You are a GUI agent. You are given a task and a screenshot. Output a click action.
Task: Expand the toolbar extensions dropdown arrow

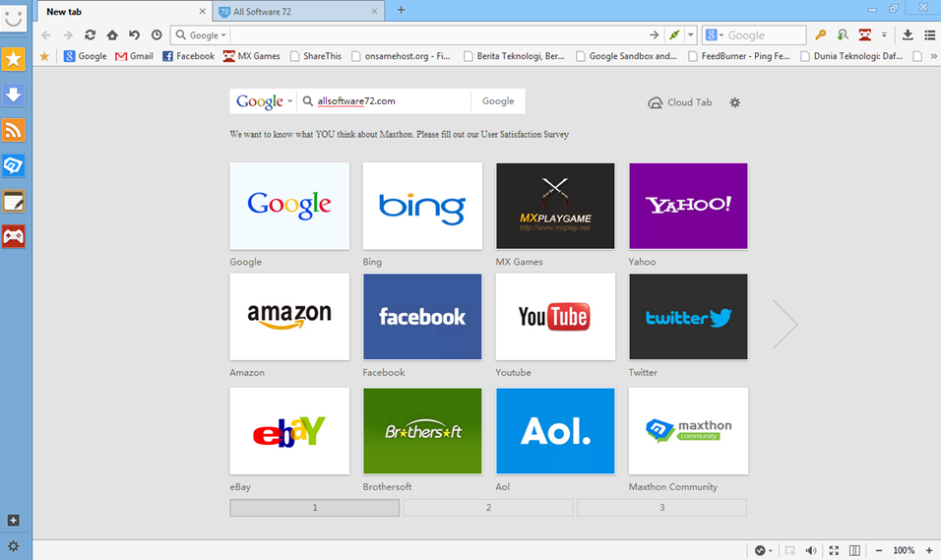(884, 34)
